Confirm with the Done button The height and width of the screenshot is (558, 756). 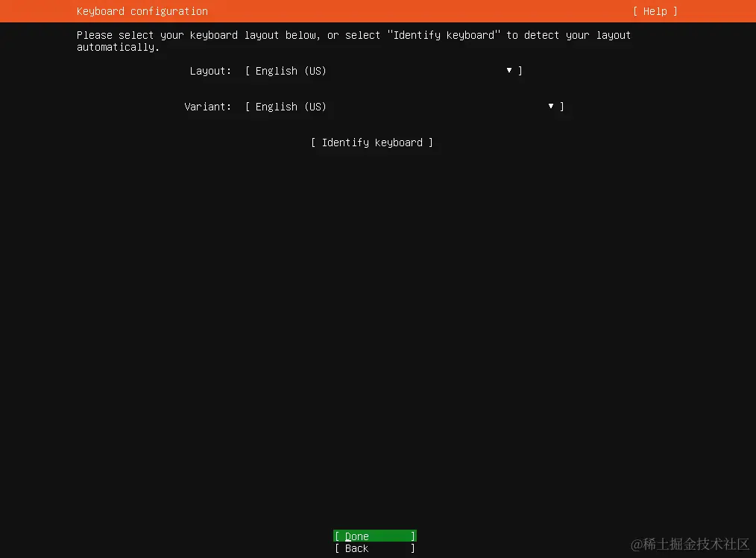[375, 536]
